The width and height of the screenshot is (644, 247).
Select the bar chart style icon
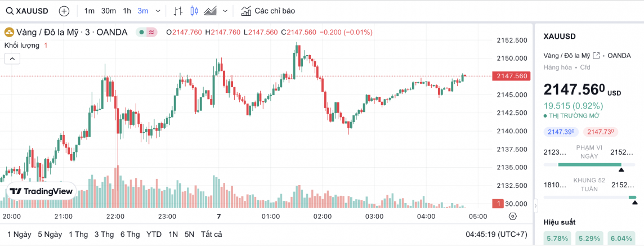[178, 11]
